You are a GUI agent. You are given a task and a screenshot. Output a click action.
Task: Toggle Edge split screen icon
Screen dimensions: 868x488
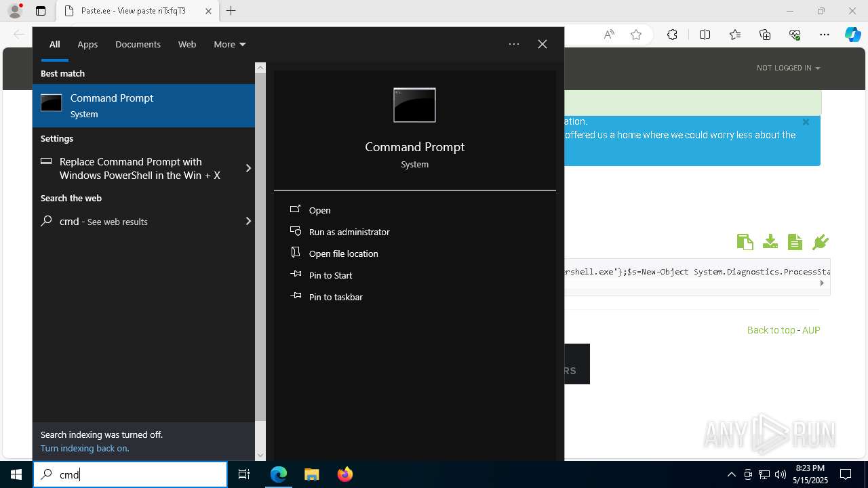coord(705,35)
